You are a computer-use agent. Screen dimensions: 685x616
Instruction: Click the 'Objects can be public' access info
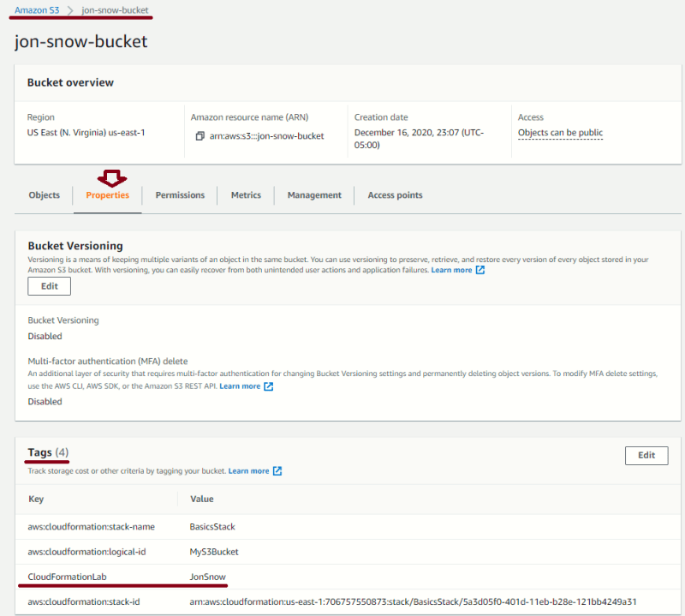[560, 133]
